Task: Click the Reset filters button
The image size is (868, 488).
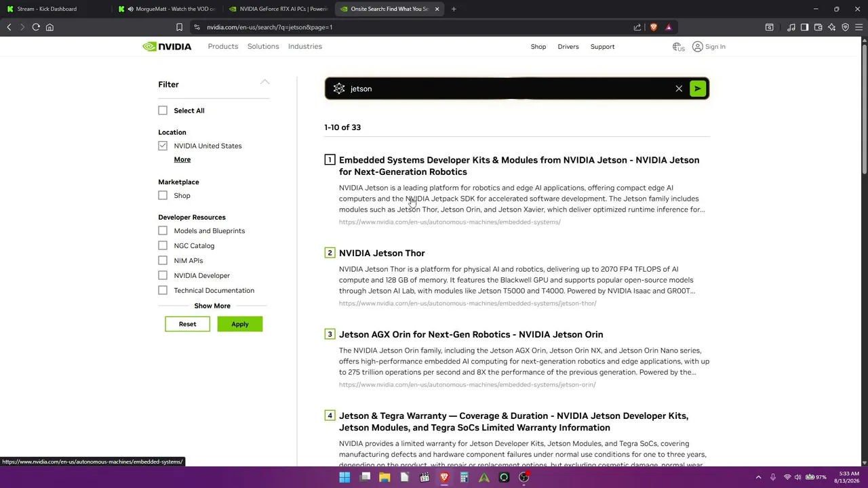Action: [187, 324]
